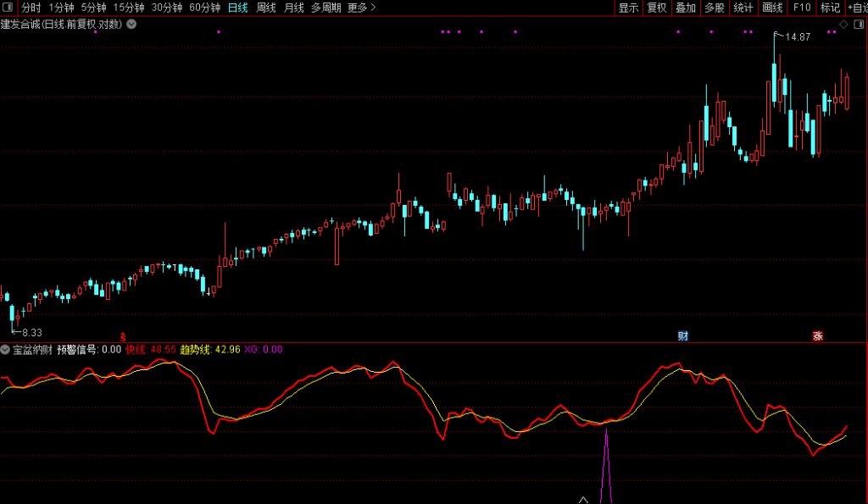
Task: Click the split-screen icon below the toolbar
Action: coord(859,25)
